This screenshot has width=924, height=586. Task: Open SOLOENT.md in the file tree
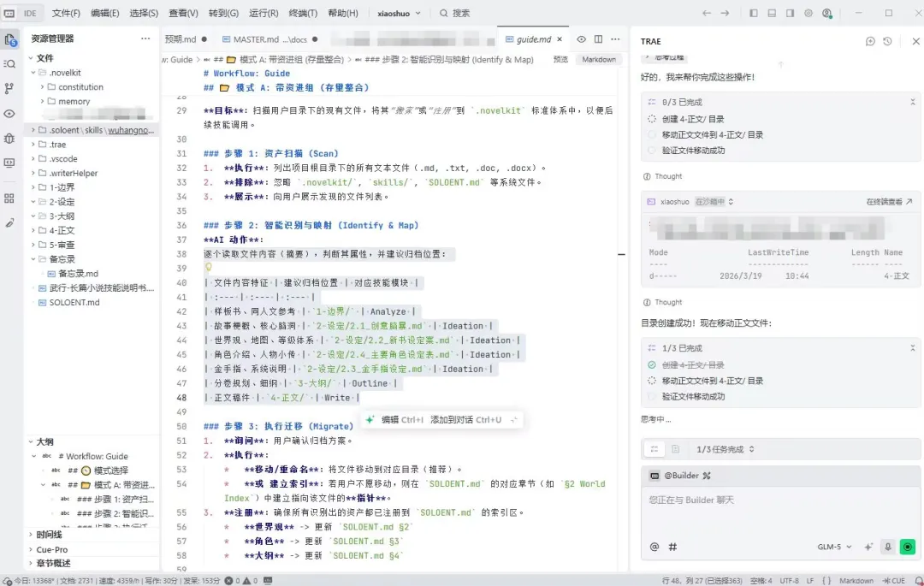(74, 302)
